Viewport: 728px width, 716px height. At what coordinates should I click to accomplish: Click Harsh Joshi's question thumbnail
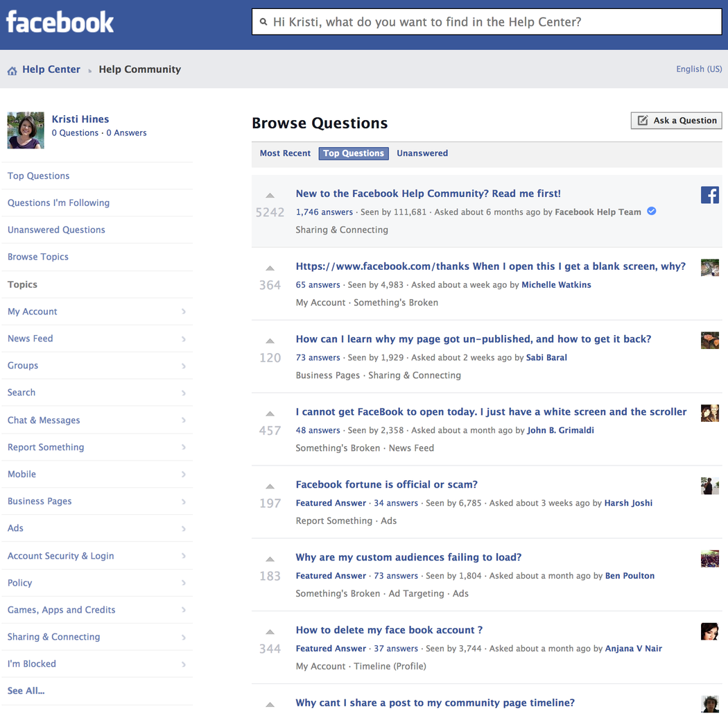tap(709, 486)
